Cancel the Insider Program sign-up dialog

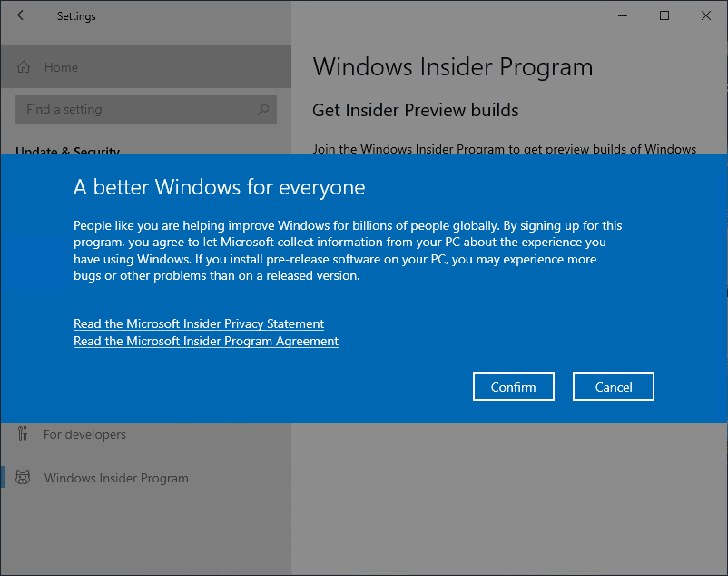[x=614, y=386]
